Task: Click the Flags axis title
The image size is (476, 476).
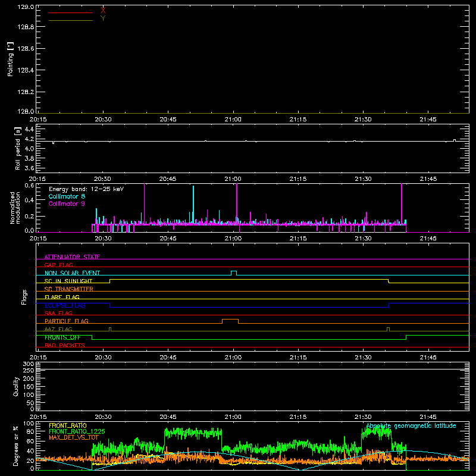Action: [24, 297]
